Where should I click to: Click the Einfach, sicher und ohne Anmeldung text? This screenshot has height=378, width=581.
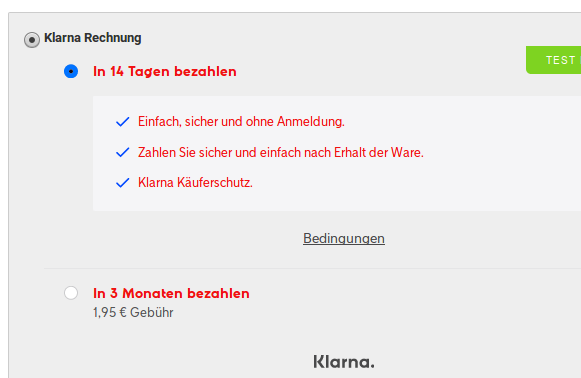point(241,122)
